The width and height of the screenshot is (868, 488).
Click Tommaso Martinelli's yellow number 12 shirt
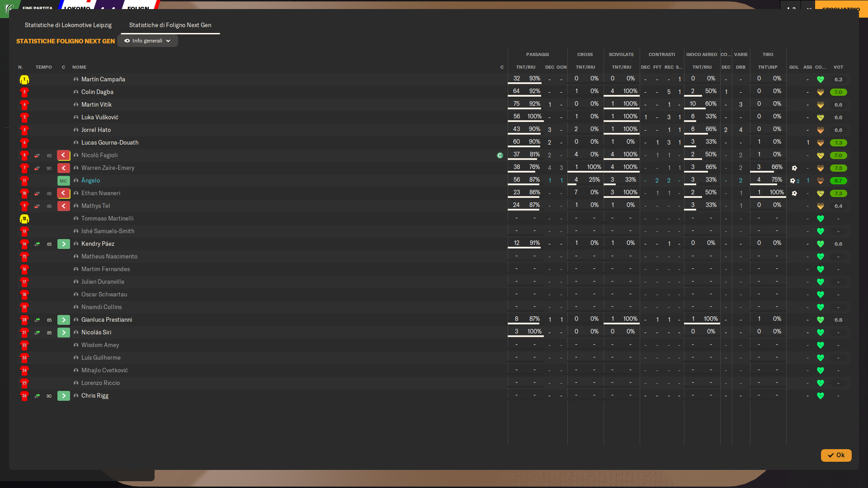coord(24,219)
